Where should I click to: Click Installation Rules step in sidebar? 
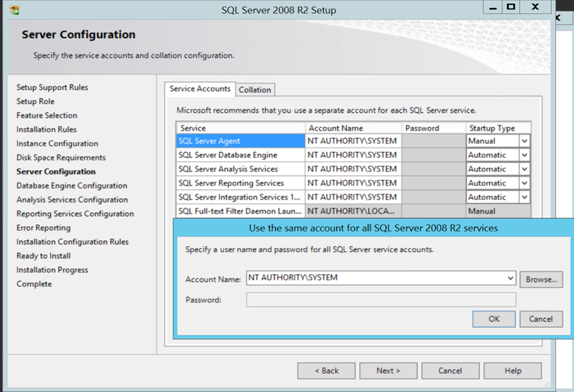pyautogui.click(x=46, y=129)
